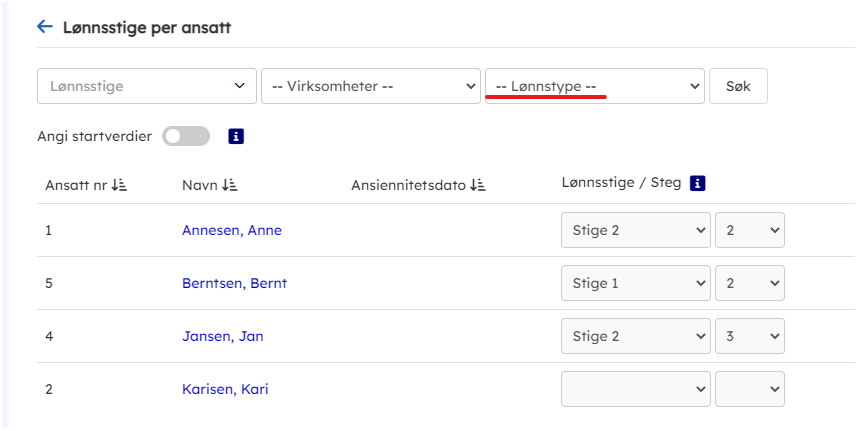Open step dropdown showing 3 for Jansen, Jan
The image size is (857, 431).
[x=750, y=336]
